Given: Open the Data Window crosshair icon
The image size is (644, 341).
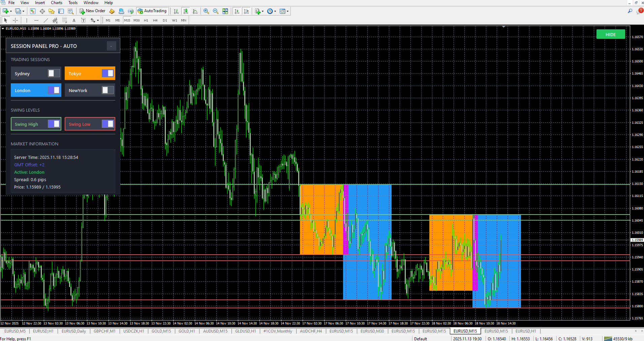Looking at the screenshot, I should [42, 11].
